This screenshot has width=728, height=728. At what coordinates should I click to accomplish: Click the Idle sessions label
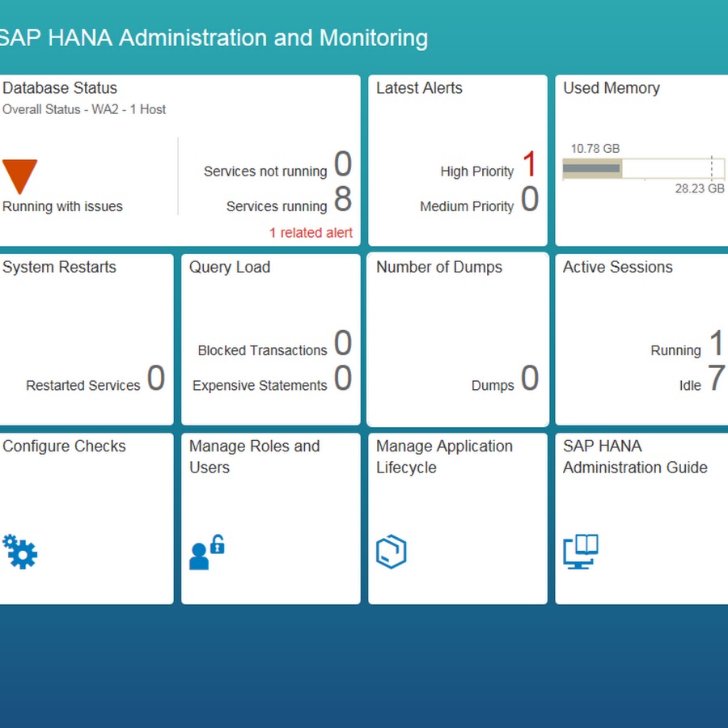click(x=691, y=385)
